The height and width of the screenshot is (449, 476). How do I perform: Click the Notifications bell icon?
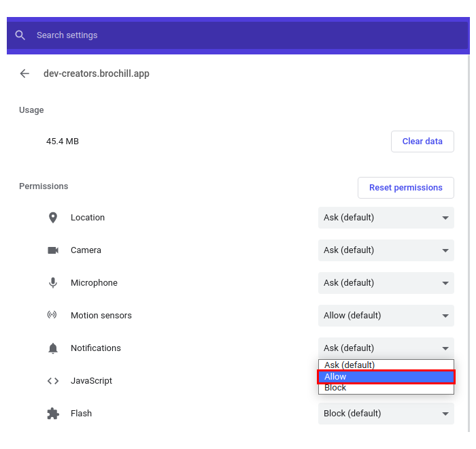tap(53, 348)
